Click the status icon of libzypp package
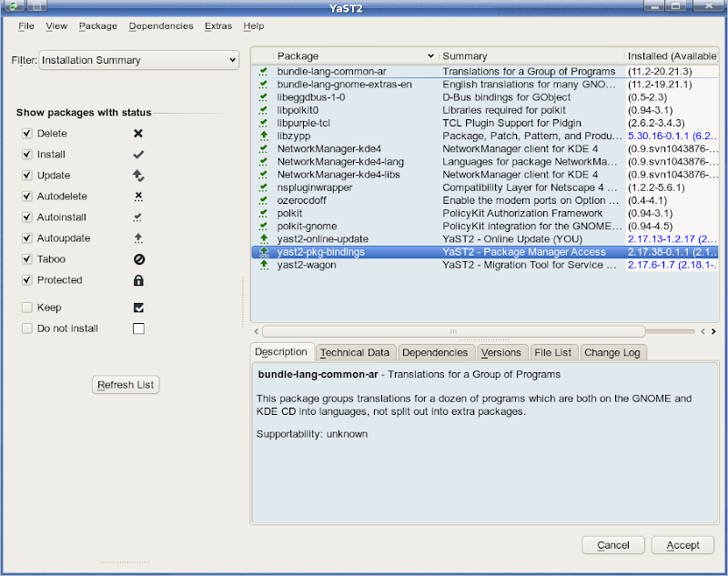 tap(264, 136)
